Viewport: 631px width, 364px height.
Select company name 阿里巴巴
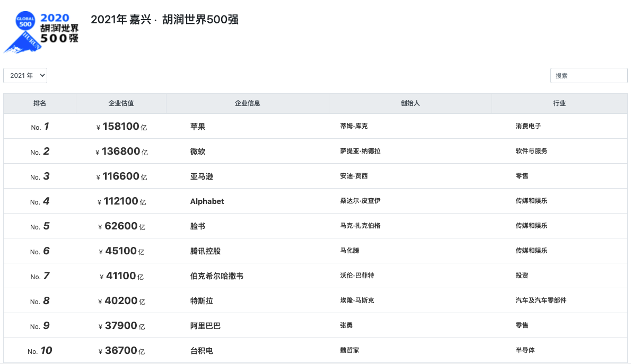tap(205, 326)
